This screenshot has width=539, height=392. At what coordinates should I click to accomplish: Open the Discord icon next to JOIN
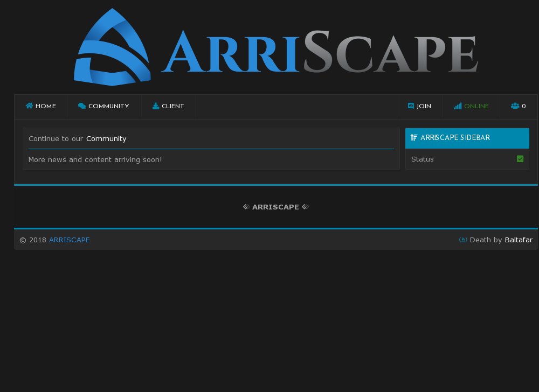point(411,106)
